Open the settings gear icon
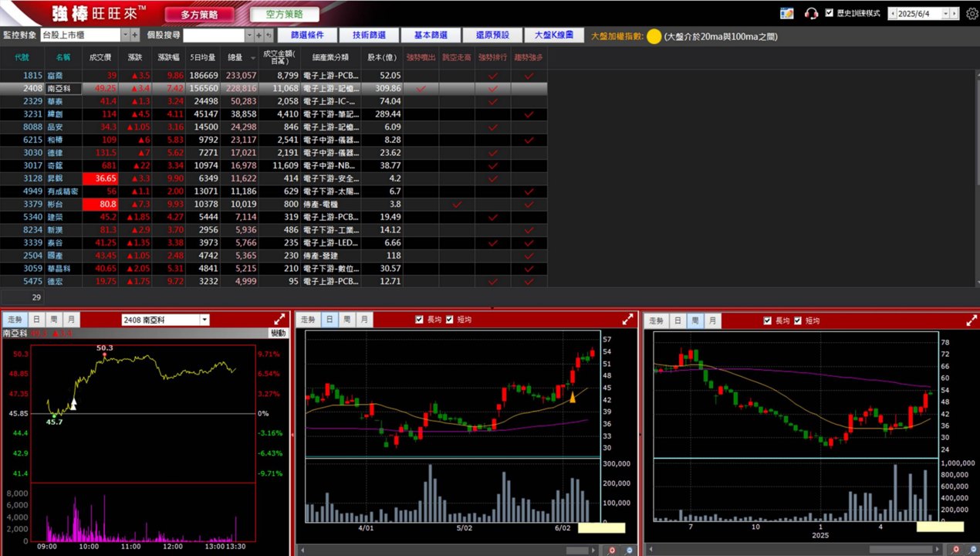The width and height of the screenshot is (980, 556). (x=972, y=13)
